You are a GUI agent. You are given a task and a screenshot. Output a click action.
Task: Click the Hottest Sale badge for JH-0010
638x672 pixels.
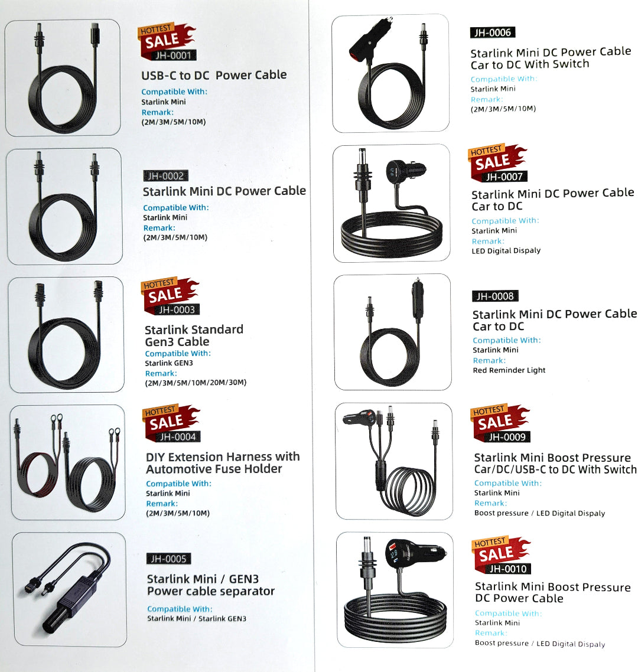[502, 556]
